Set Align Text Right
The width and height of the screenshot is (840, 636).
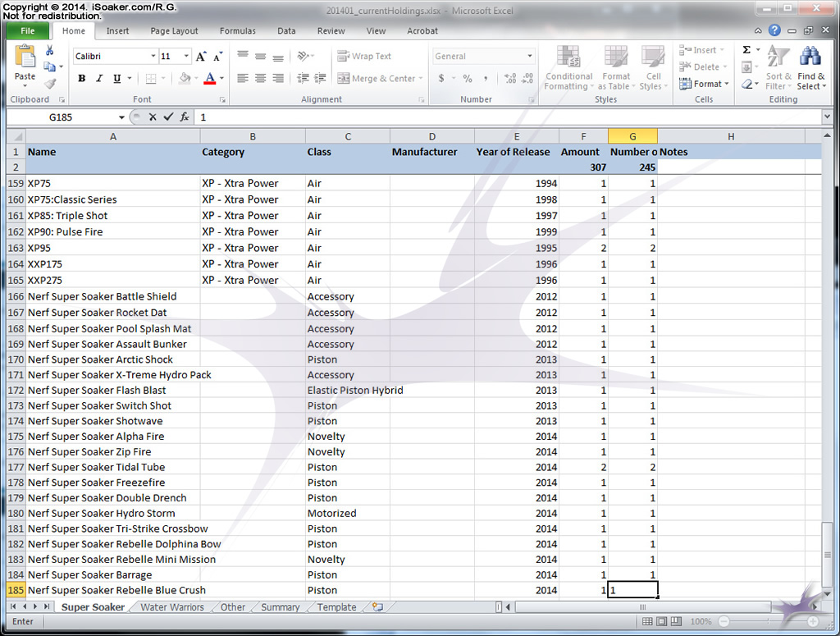tap(278, 78)
